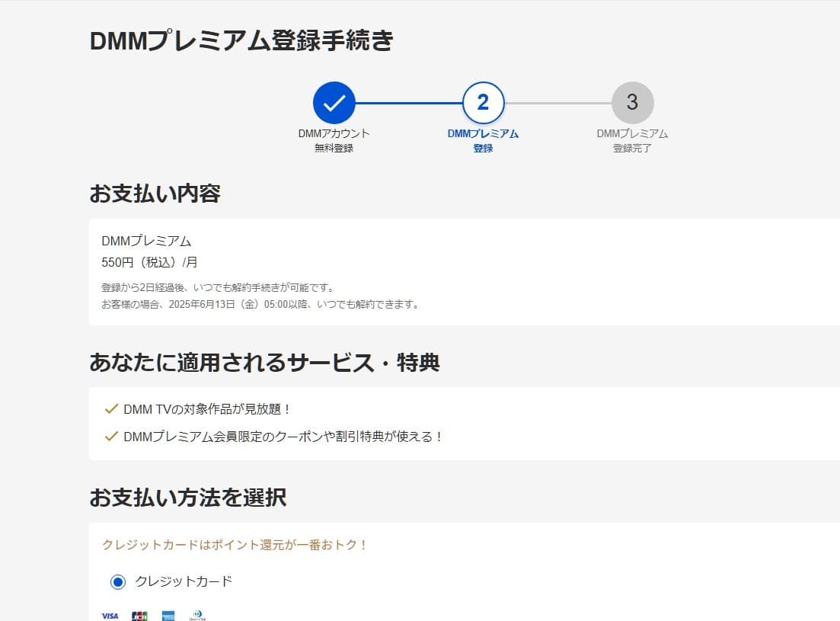Click the DMMプレミアム登録手続き page title
The image size is (840, 621).
(241, 40)
